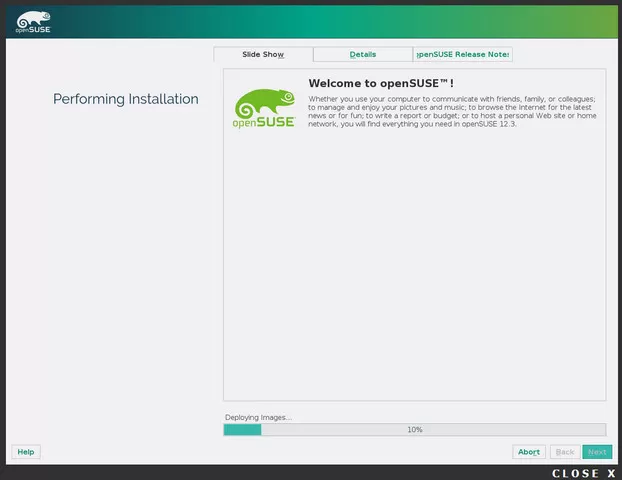Click the 'Performing Installation' title
Screen dimensions: 622x480
tap(126, 99)
